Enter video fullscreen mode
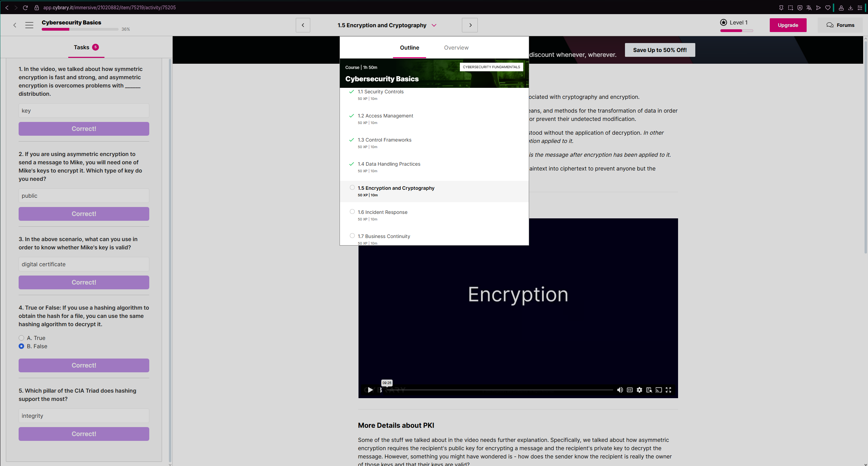 [x=668, y=390]
